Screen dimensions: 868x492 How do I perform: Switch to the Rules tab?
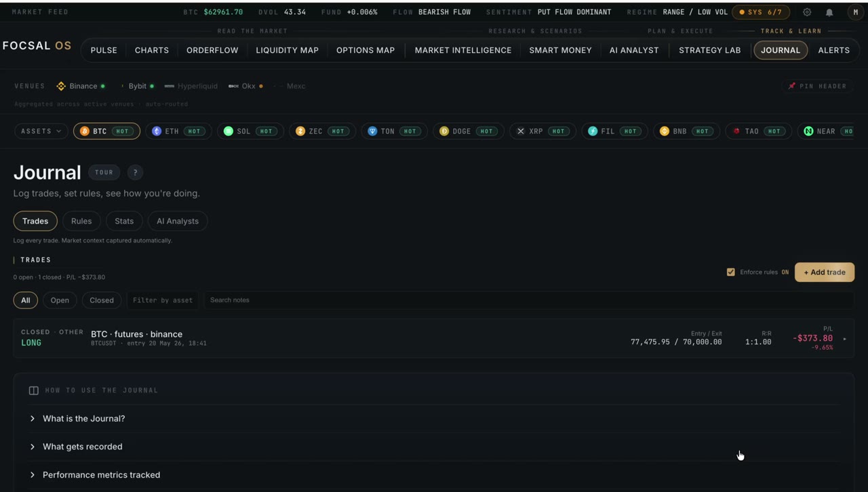click(x=81, y=221)
